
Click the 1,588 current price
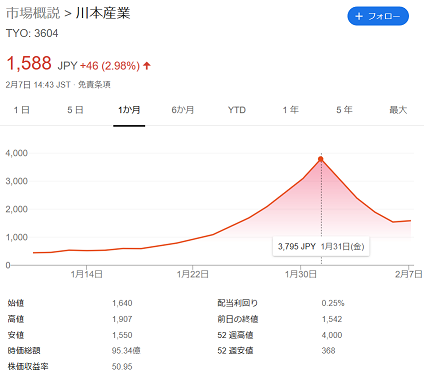click(x=29, y=63)
